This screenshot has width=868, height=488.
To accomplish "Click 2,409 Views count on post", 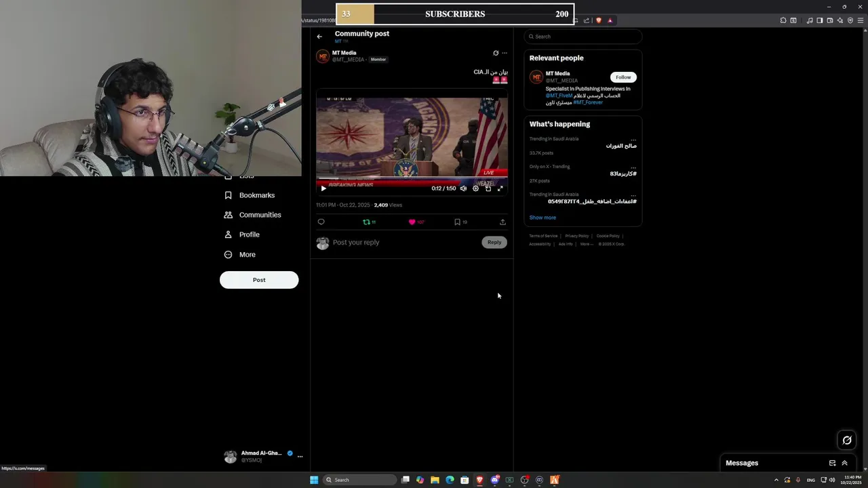I will pos(388,205).
